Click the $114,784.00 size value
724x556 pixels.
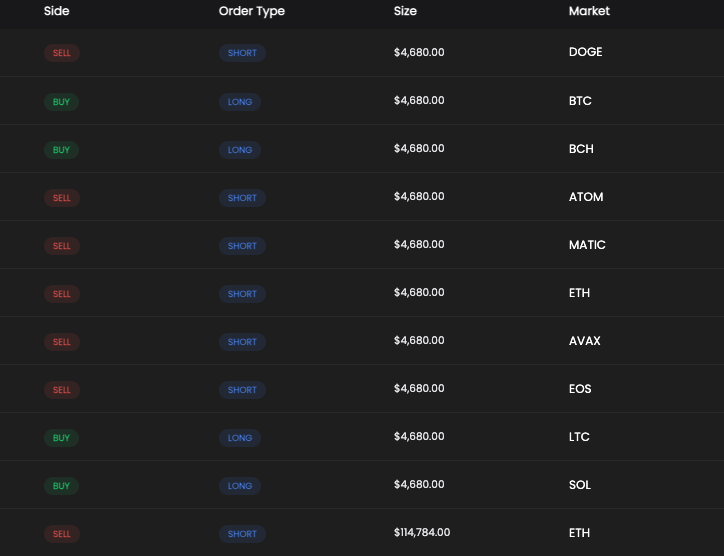tap(422, 532)
